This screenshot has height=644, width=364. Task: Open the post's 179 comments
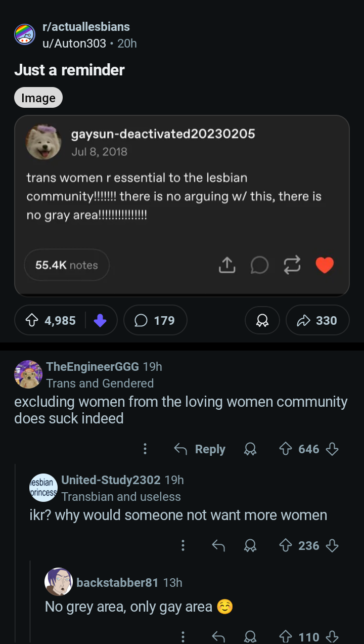(155, 320)
